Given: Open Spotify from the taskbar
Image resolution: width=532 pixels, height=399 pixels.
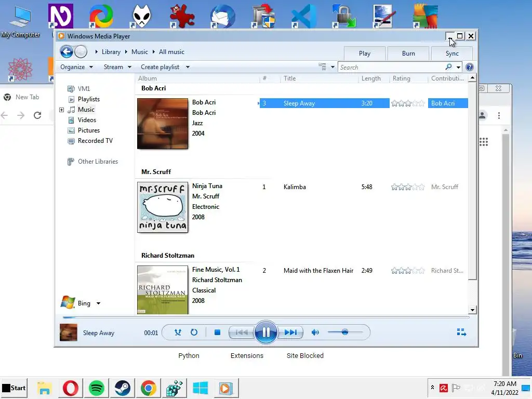Looking at the screenshot, I should 96,388.
